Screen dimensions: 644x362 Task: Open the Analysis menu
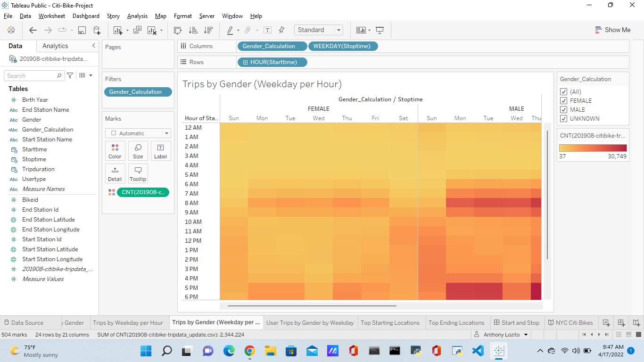(x=137, y=16)
